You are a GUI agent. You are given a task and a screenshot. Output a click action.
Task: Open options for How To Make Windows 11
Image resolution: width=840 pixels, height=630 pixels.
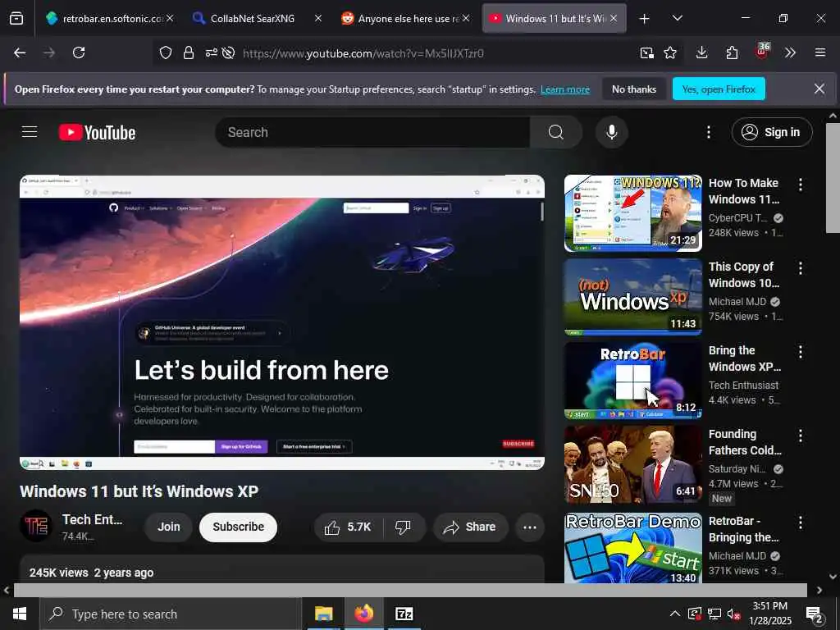(801, 185)
